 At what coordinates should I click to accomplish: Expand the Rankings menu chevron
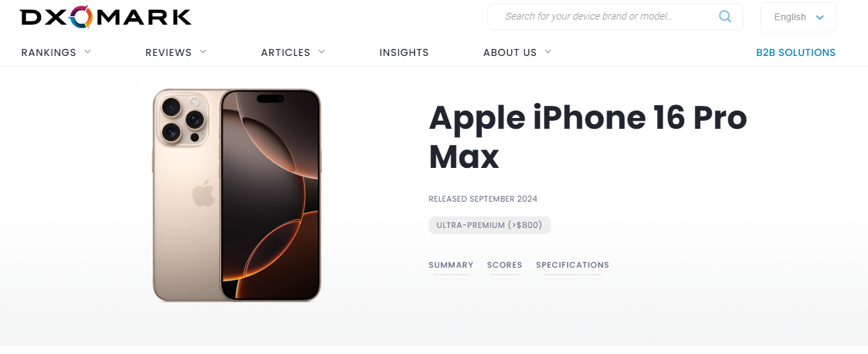tap(88, 51)
